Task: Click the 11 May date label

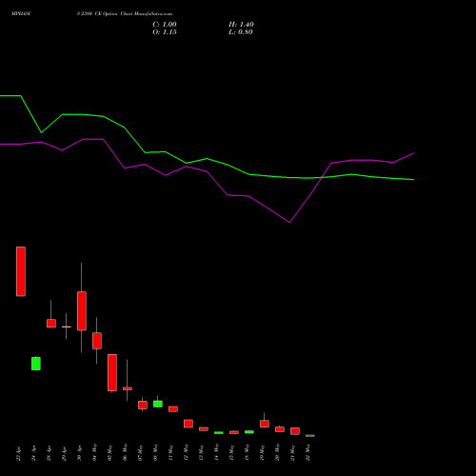Action: pyautogui.click(x=170, y=453)
